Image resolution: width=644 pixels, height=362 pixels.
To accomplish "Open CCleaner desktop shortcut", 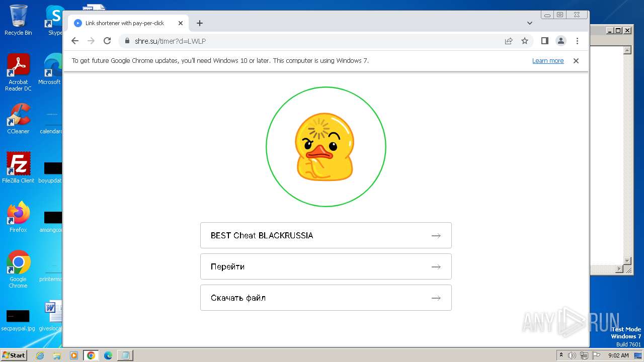I will (x=18, y=119).
